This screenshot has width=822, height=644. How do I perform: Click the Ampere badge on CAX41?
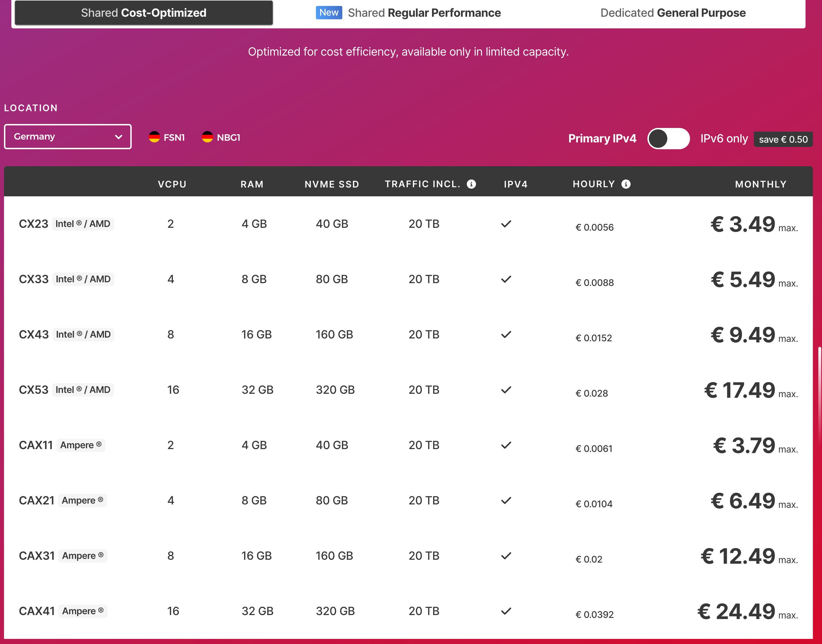(x=83, y=611)
